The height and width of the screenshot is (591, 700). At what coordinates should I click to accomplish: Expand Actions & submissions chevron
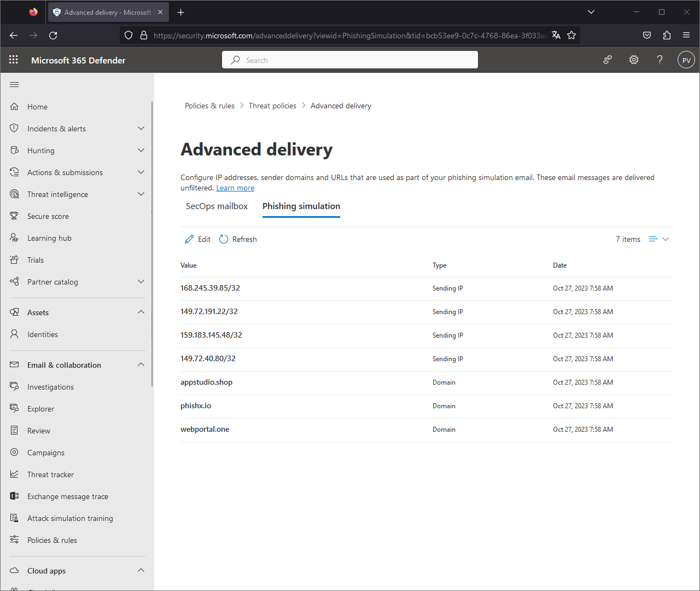tap(141, 172)
